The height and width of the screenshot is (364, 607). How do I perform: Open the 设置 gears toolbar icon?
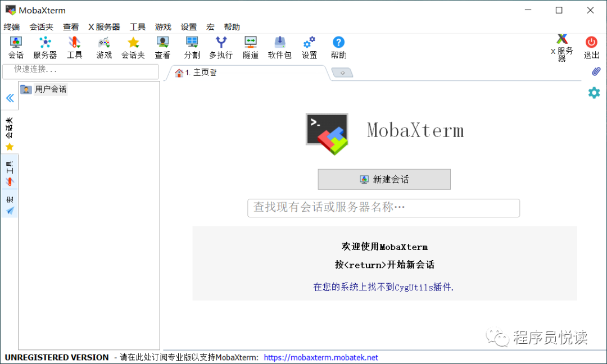tap(309, 48)
